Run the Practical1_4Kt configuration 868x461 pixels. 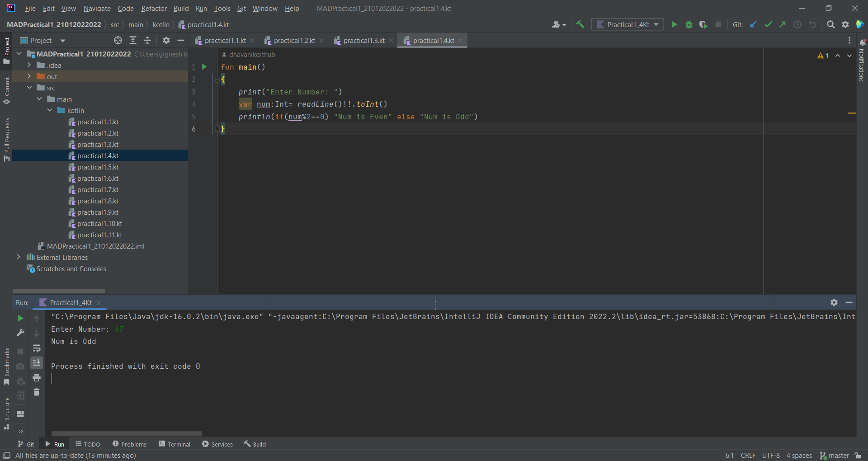tap(674, 24)
